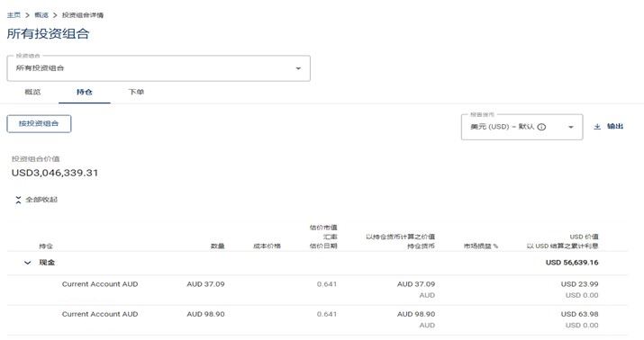Click the 市场损益 % column header
Image resolution: width=644 pixels, height=340 pixels.
481,246
